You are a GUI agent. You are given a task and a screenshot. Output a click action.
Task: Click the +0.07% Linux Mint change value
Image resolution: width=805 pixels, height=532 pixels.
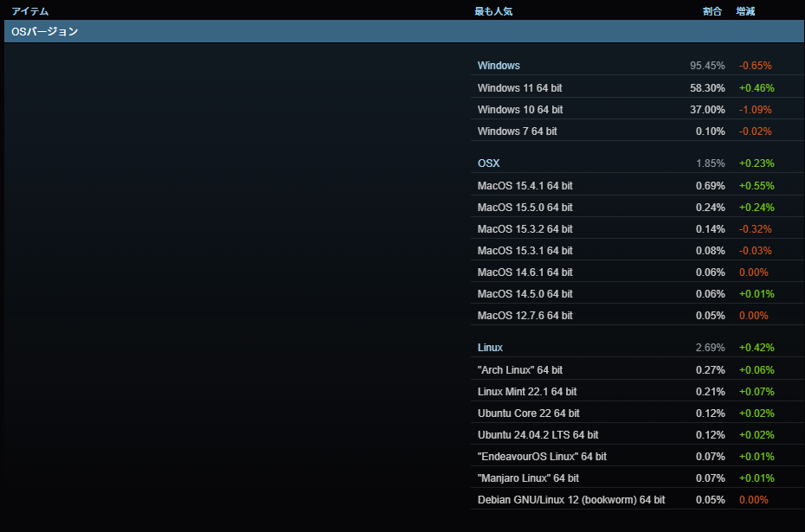coord(757,392)
